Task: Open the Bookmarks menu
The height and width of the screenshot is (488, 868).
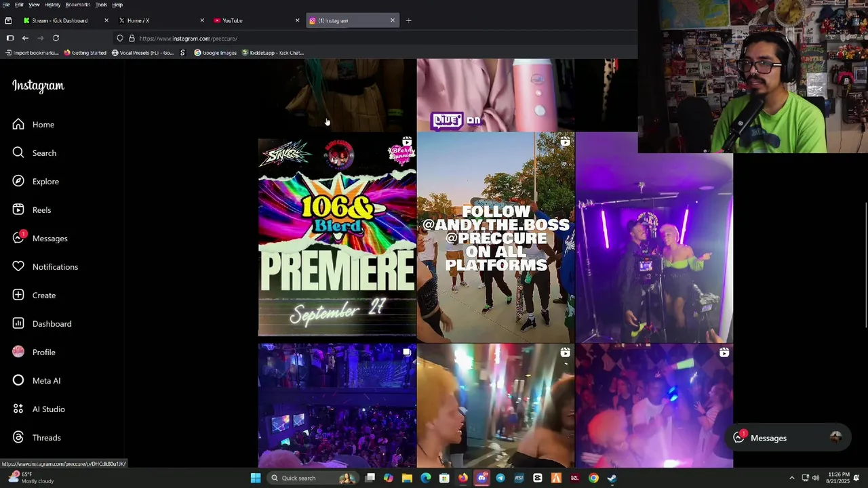Action: [77, 5]
